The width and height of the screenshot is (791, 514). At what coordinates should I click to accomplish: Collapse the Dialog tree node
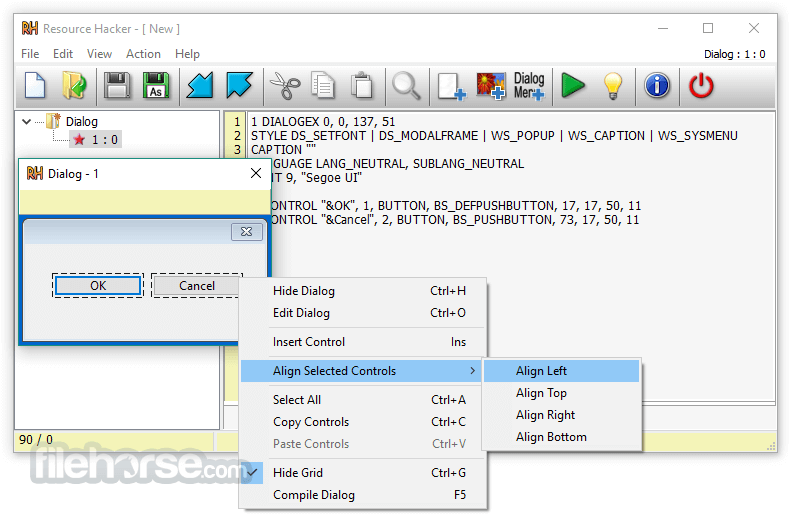[x=27, y=122]
